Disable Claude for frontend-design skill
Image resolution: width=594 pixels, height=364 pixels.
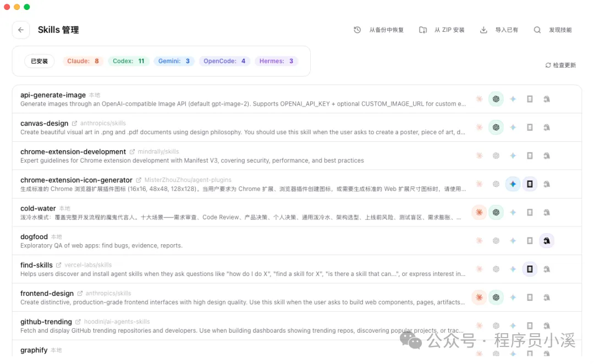point(479,297)
